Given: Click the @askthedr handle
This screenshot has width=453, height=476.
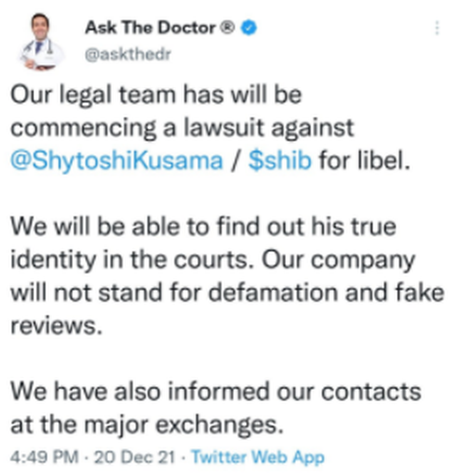Looking at the screenshot, I should coord(128,55).
